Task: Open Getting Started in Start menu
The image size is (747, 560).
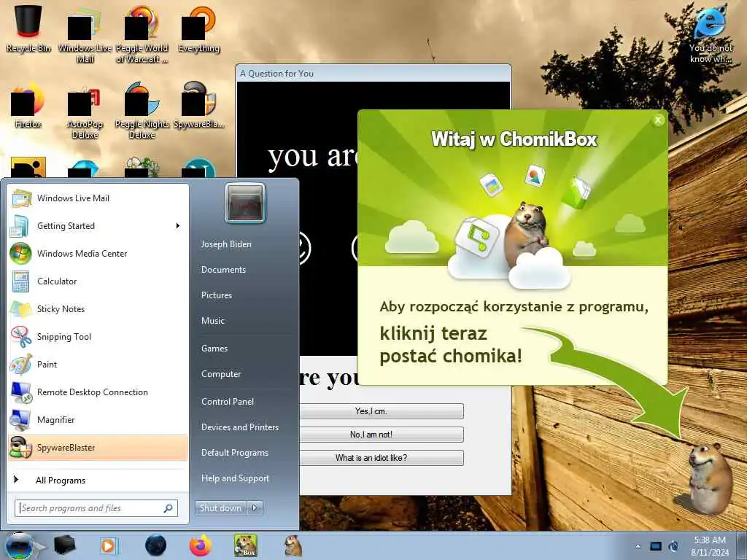Action: [x=98, y=226]
